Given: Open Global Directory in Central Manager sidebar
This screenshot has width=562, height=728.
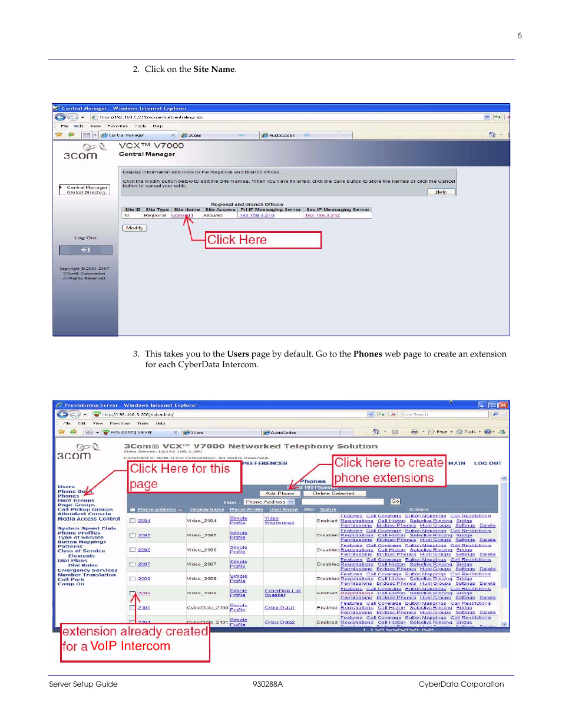Looking at the screenshot, I should click(86, 192).
